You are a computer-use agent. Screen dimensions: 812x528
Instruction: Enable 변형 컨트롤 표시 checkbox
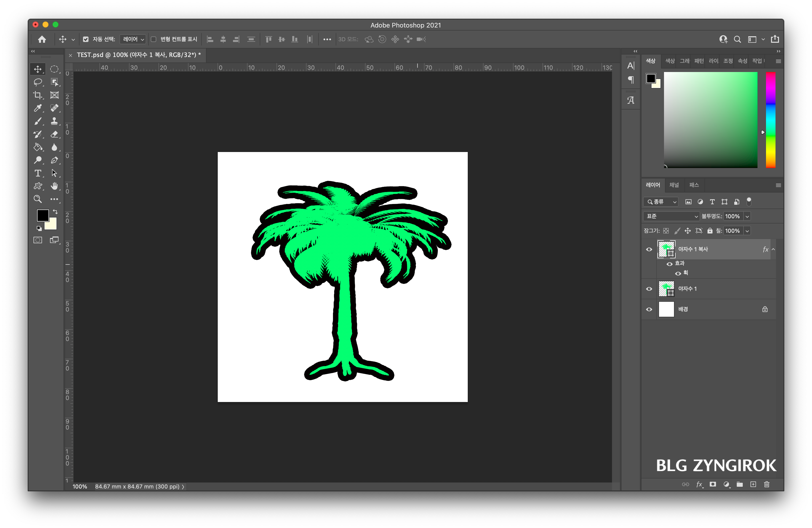153,39
